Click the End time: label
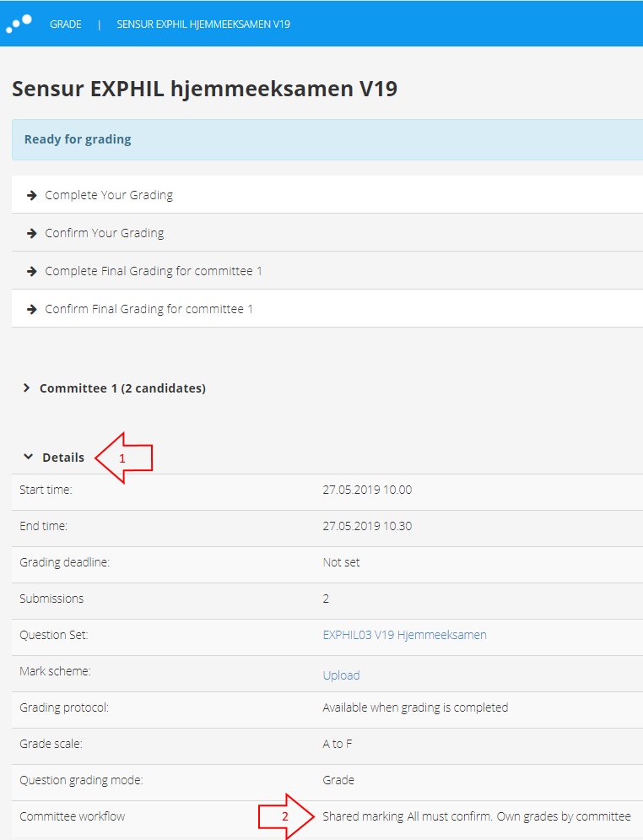The width and height of the screenshot is (643, 840). click(x=43, y=526)
